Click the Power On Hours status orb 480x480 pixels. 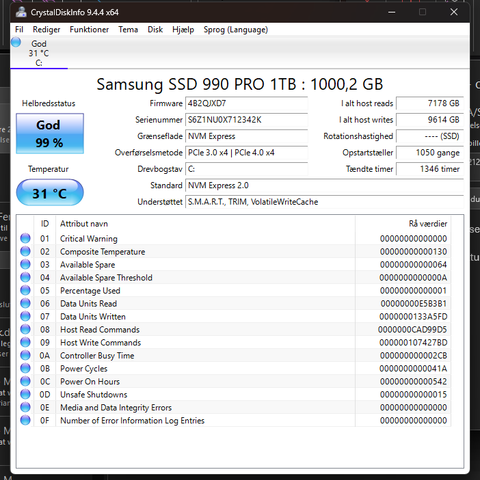click(x=25, y=381)
